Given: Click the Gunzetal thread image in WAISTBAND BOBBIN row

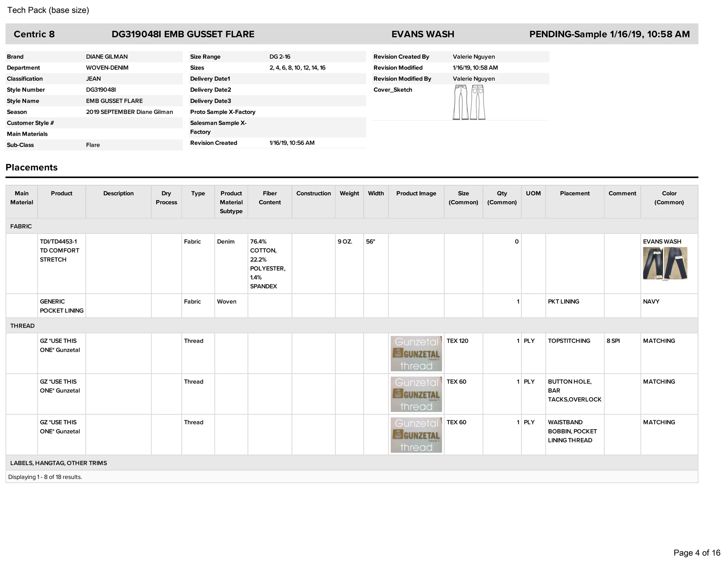Looking at the screenshot, I should point(416,435).
